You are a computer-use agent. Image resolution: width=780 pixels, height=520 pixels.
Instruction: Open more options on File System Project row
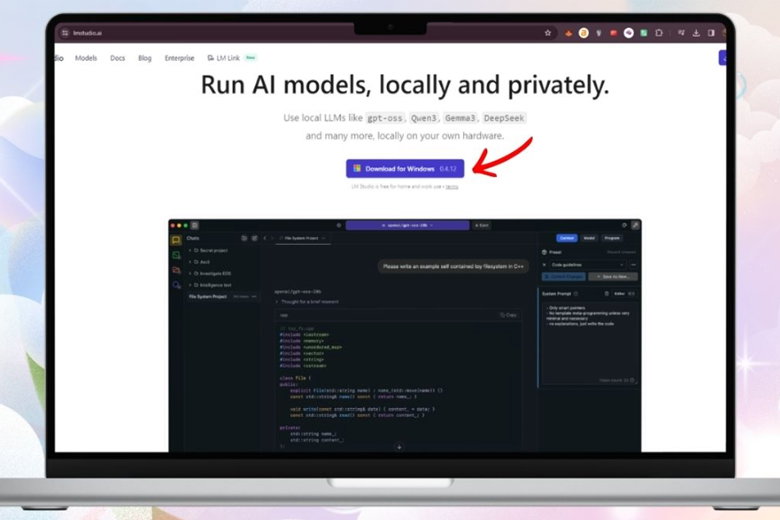[x=254, y=297]
